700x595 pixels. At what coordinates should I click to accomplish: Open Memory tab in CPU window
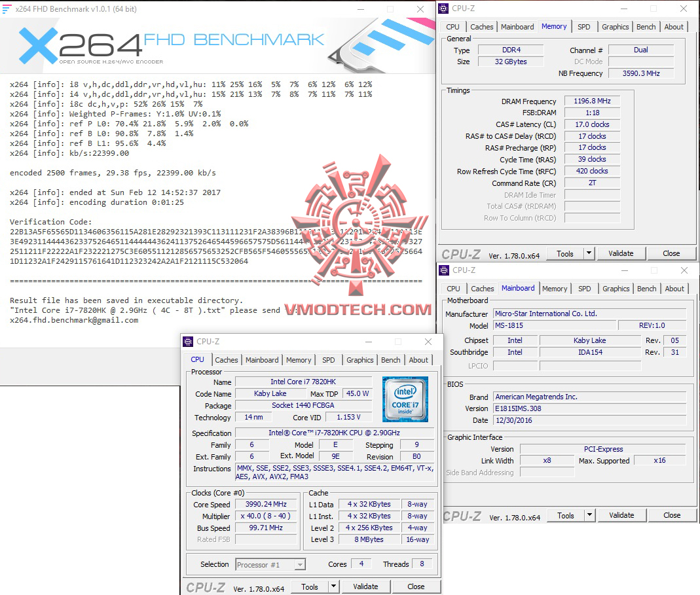pos(299,360)
